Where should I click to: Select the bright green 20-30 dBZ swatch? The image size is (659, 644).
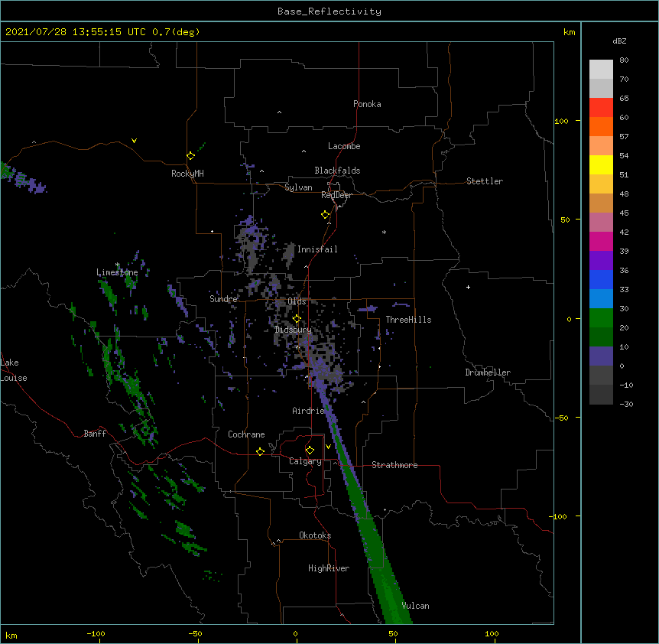pos(601,318)
